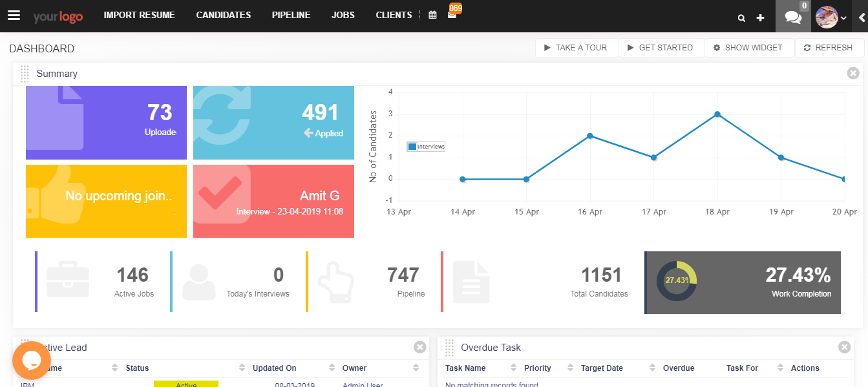868x387 pixels.
Task: Close the Overdue Task widget
Action: pos(844,348)
